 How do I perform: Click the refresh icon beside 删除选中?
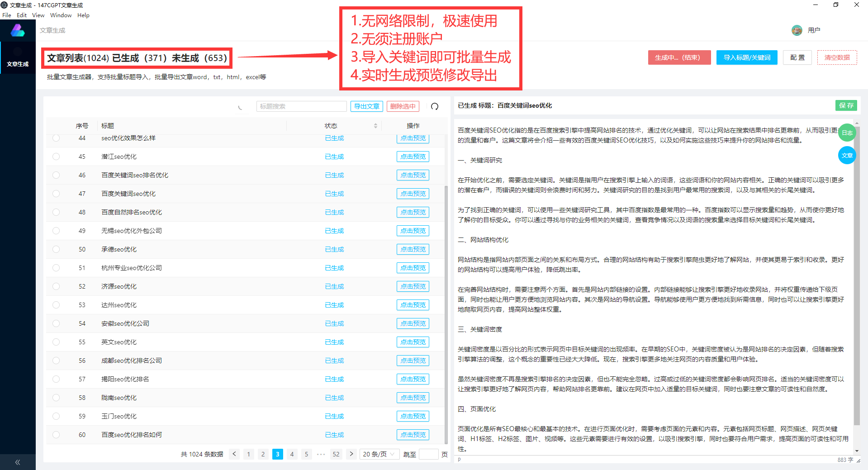point(435,106)
